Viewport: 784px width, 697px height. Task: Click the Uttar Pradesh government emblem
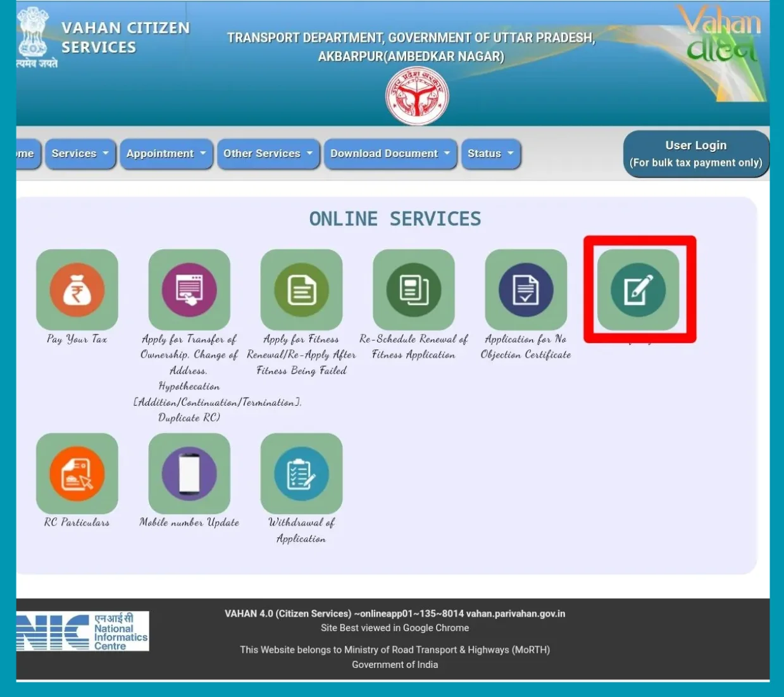(x=417, y=96)
